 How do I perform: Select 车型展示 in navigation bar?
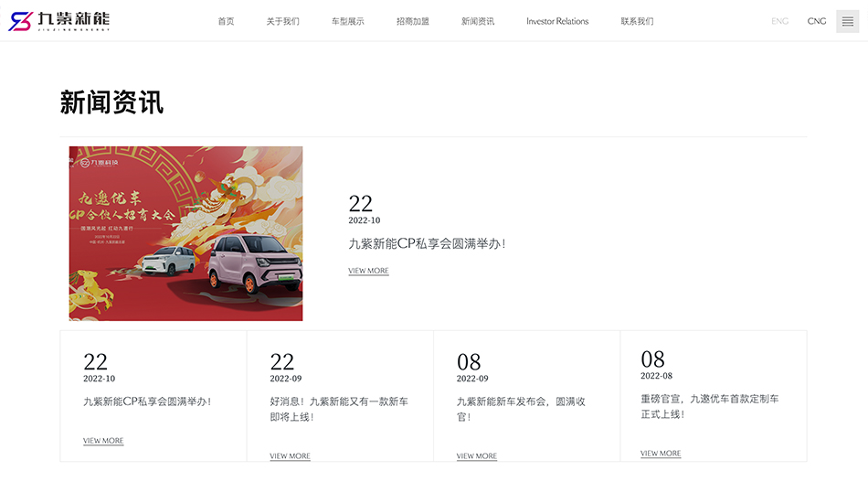pyautogui.click(x=347, y=21)
